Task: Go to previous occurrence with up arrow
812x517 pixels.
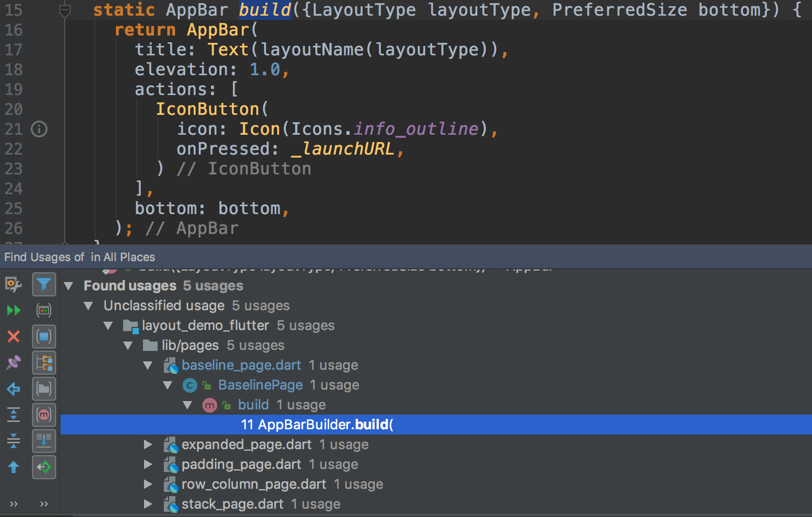Action: coord(14,467)
